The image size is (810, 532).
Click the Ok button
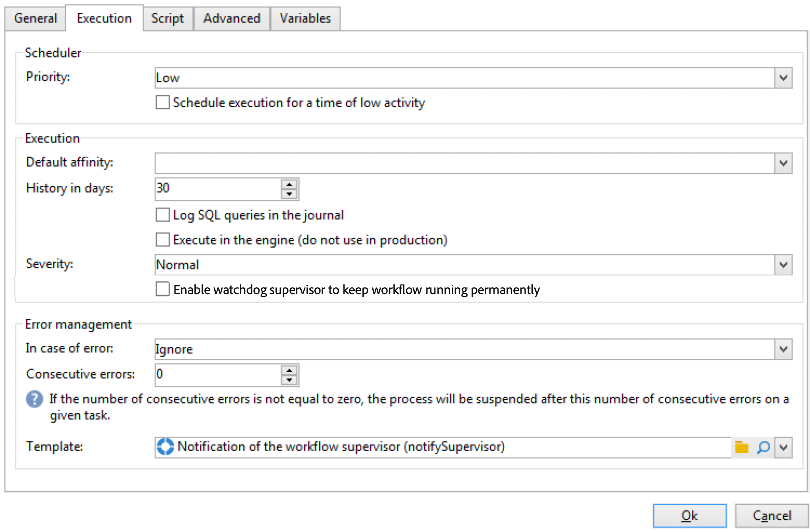click(x=689, y=516)
